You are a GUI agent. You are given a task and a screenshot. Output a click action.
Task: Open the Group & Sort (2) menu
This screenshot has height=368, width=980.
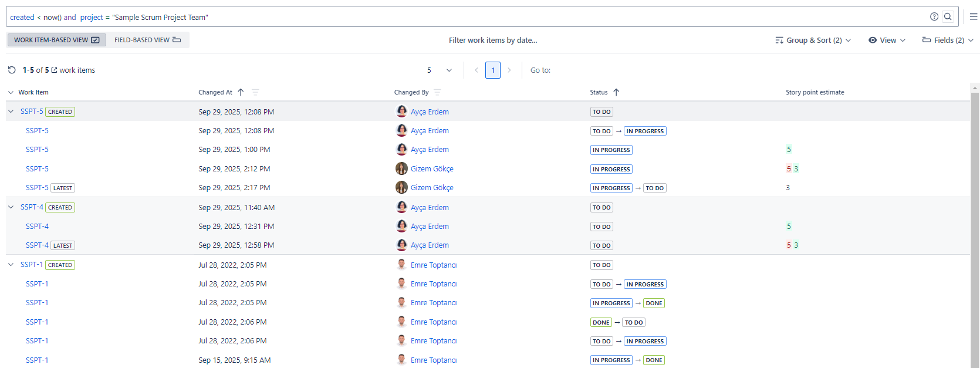tap(813, 40)
